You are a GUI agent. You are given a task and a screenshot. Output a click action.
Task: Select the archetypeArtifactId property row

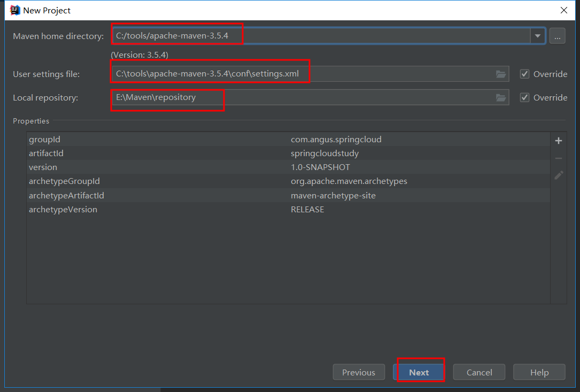[288, 195]
